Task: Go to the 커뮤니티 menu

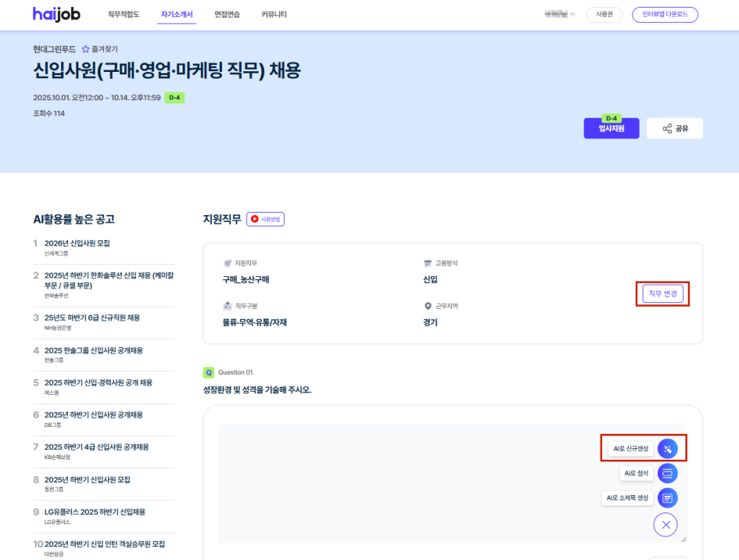Action: coord(275,15)
